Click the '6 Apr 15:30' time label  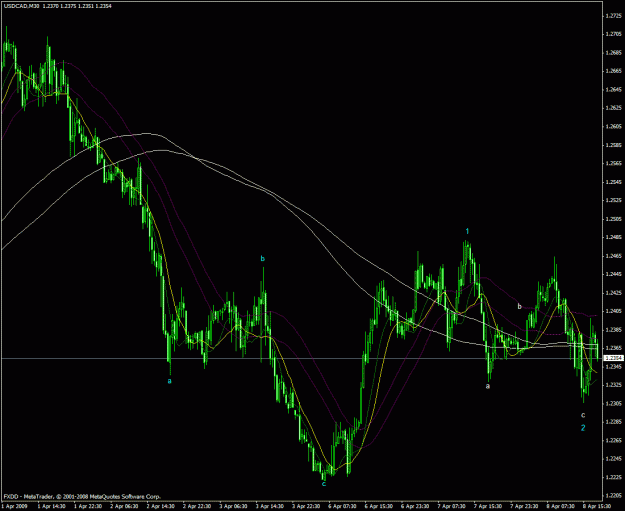coord(377,507)
